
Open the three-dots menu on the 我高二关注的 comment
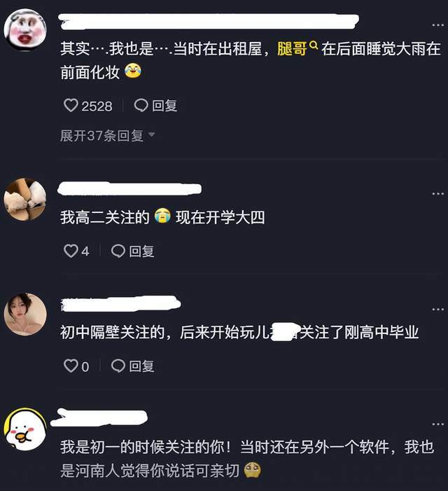point(437,194)
